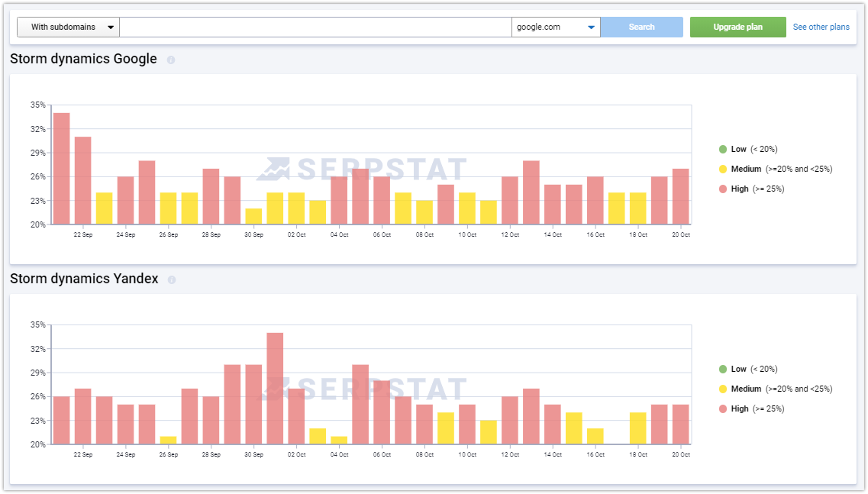The image size is (868, 494).
Task: Select the 20 Oct bar in Google chart
Action: (681, 196)
